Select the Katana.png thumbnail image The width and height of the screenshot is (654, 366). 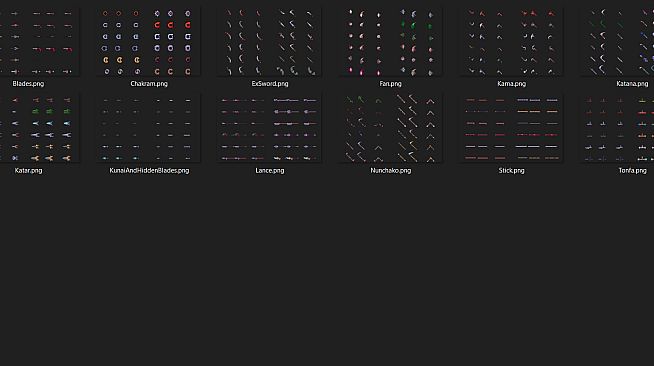[617, 41]
